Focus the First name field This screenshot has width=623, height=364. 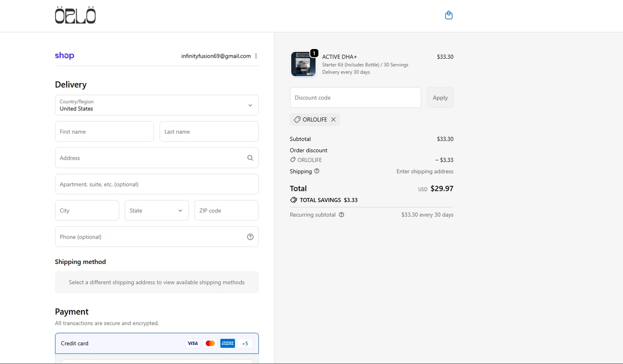point(104,132)
